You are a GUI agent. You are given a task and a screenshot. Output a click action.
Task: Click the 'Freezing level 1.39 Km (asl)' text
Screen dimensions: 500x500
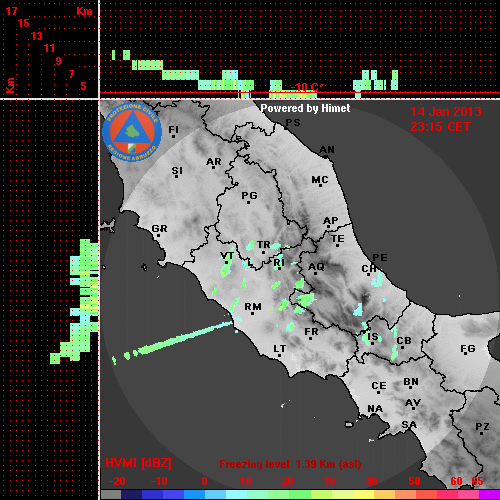[x=290, y=464]
